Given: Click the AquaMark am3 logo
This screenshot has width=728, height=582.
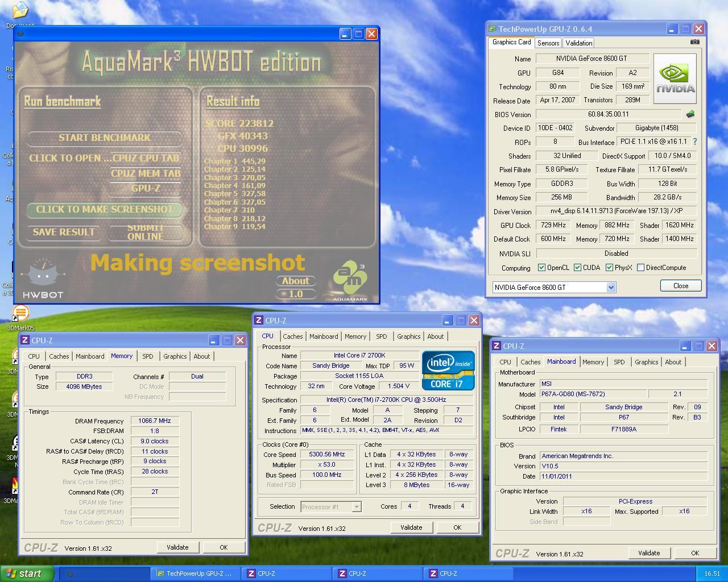Looking at the screenshot, I should tap(350, 280).
